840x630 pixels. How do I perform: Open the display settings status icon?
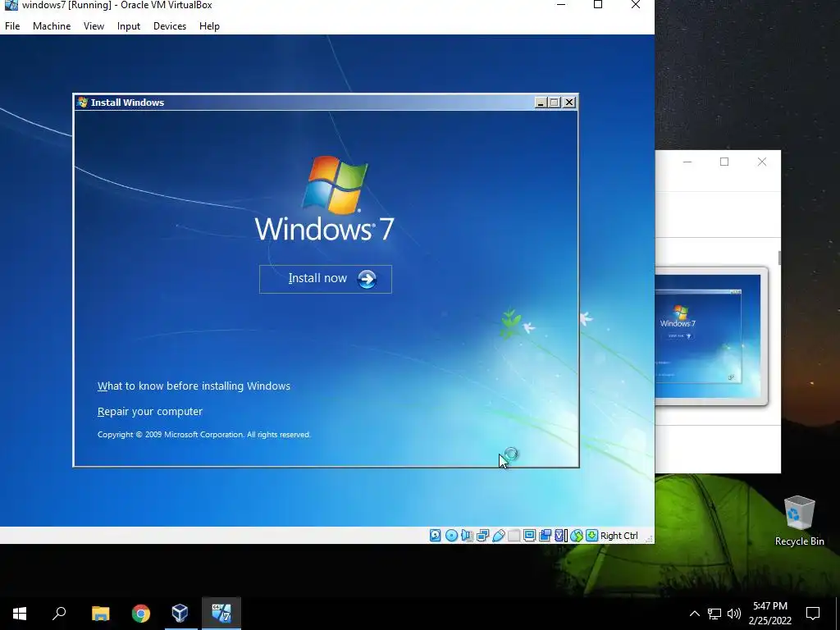(529, 535)
